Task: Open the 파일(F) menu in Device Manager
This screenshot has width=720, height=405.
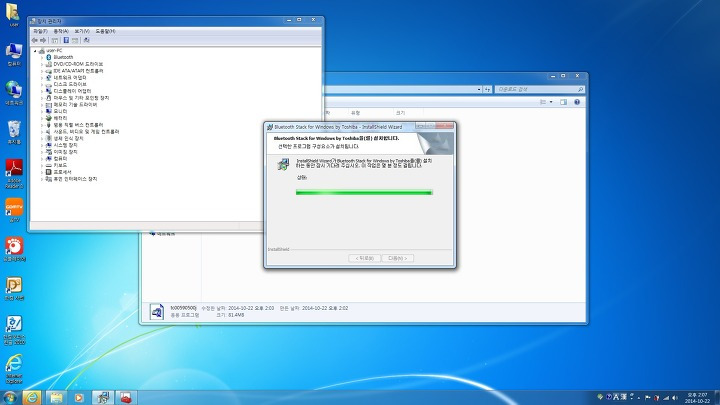Action: (x=40, y=31)
